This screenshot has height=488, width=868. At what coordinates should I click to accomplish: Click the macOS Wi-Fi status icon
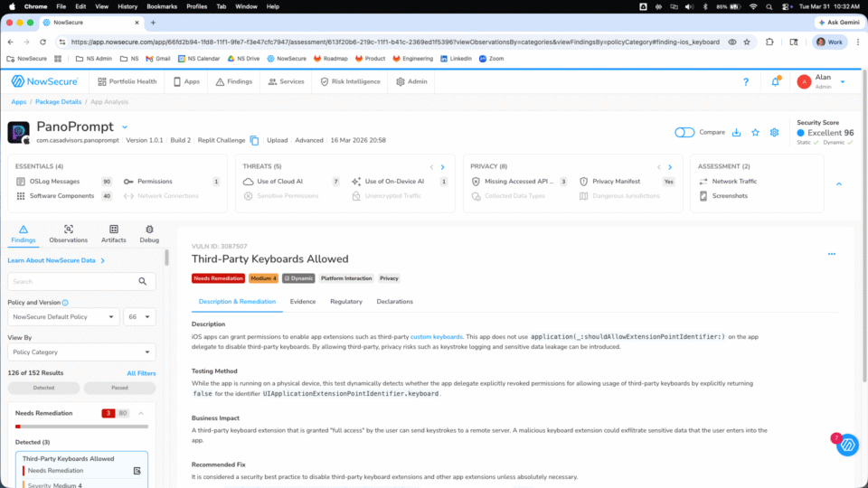pos(753,6)
